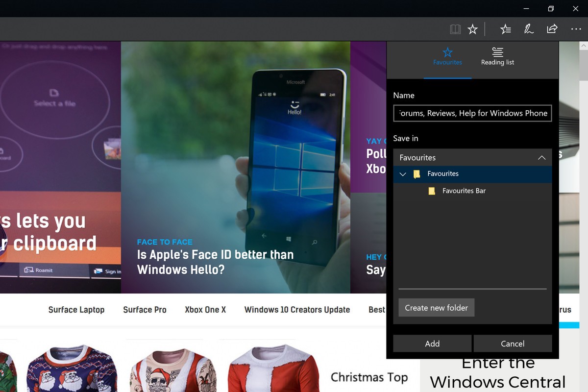This screenshot has width=588, height=392.
Task: Go to the Surface Pro navigation link
Action: (x=145, y=310)
